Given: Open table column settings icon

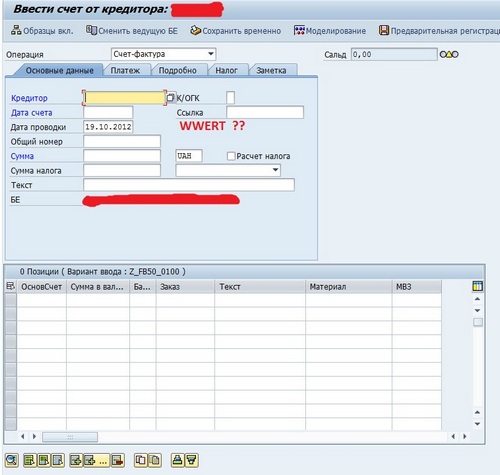Looking at the screenshot, I should click(x=478, y=286).
